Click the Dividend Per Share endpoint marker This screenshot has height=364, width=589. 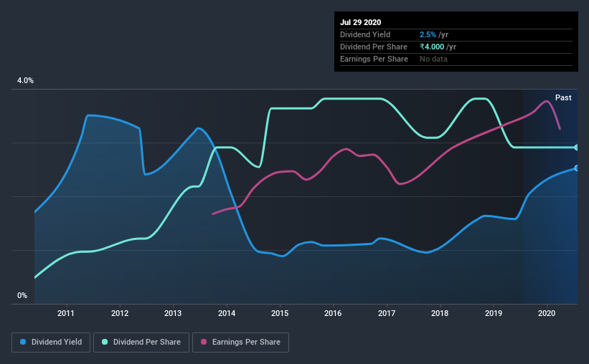click(x=577, y=148)
